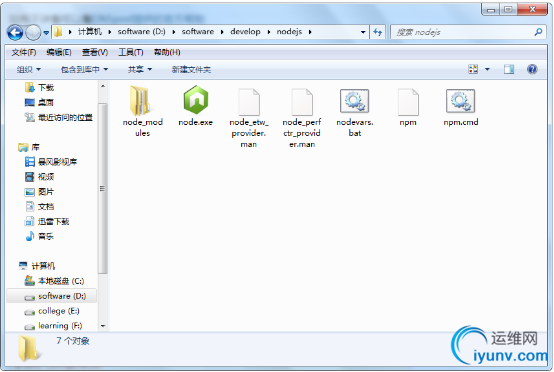
Task: Open 本地磁盘 (C:) drive
Action: 54,281
